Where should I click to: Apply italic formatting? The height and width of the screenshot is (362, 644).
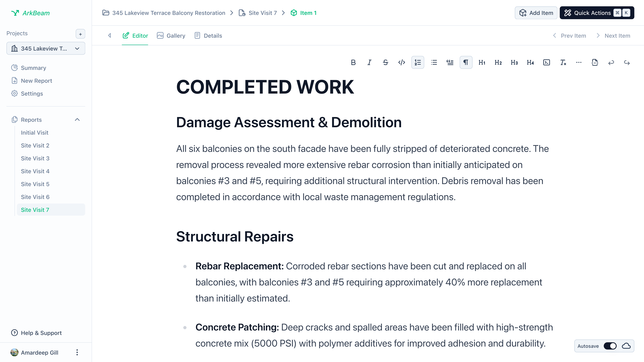pyautogui.click(x=369, y=62)
